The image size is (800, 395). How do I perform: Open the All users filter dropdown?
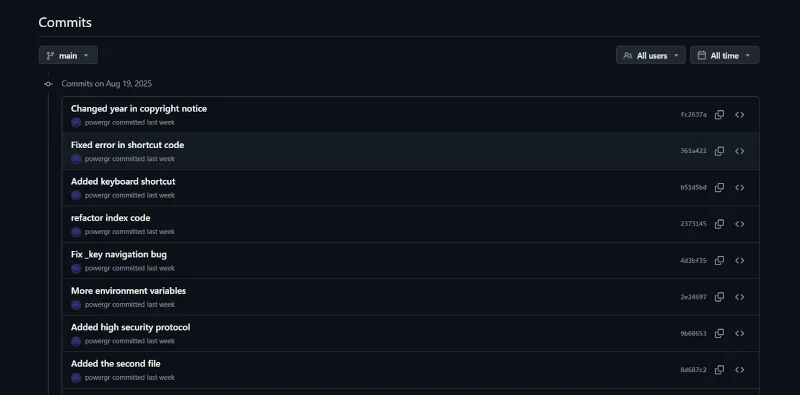[651, 55]
